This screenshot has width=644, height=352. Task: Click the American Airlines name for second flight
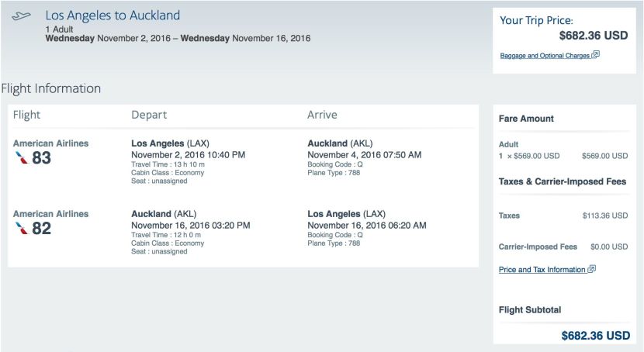[51, 214]
